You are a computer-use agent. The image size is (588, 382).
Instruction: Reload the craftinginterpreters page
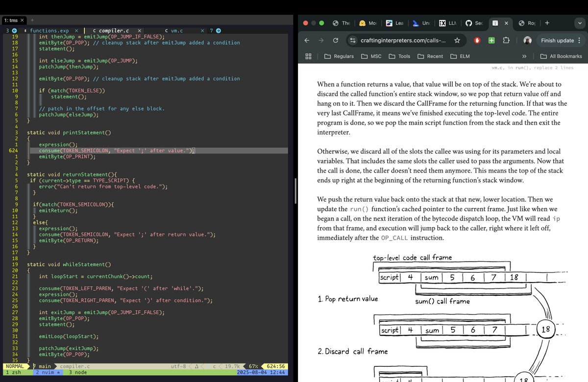(336, 41)
